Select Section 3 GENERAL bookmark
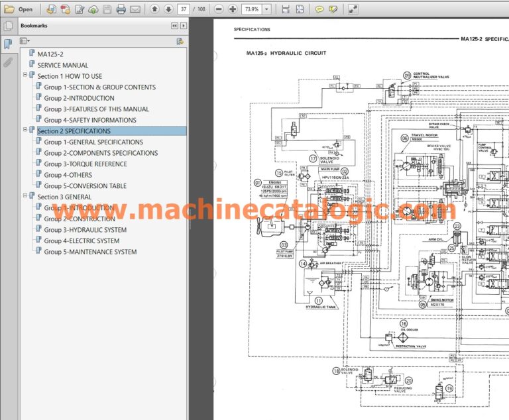This screenshot has width=509, height=420. click(64, 197)
